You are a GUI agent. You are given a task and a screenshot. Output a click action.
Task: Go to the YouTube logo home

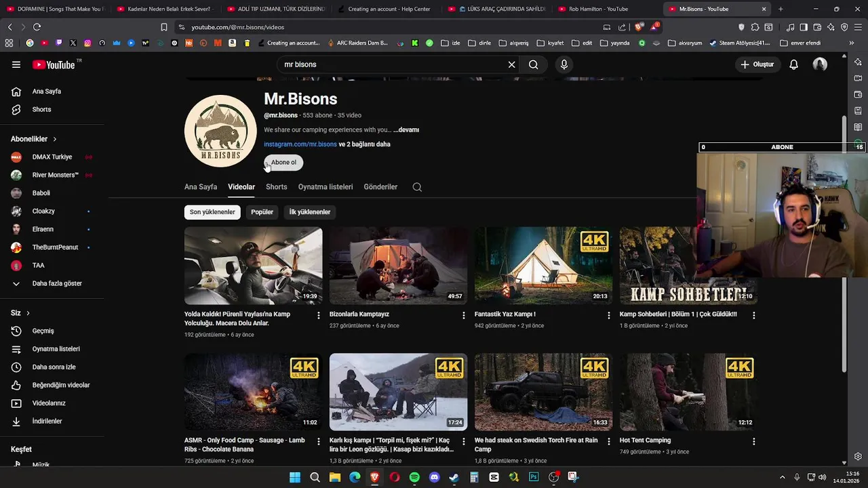coord(54,64)
